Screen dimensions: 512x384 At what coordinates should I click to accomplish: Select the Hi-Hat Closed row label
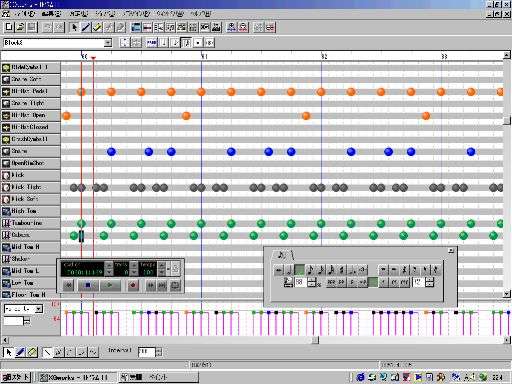coord(30,127)
